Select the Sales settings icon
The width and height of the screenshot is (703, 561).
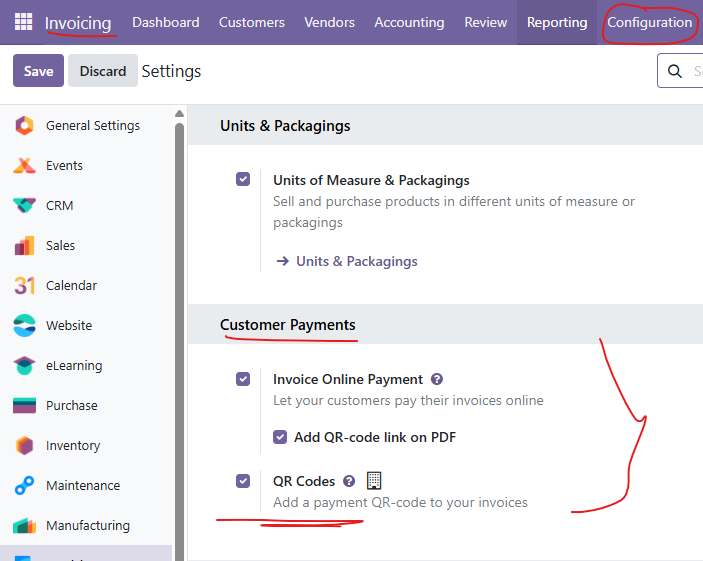(x=25, y=246)
